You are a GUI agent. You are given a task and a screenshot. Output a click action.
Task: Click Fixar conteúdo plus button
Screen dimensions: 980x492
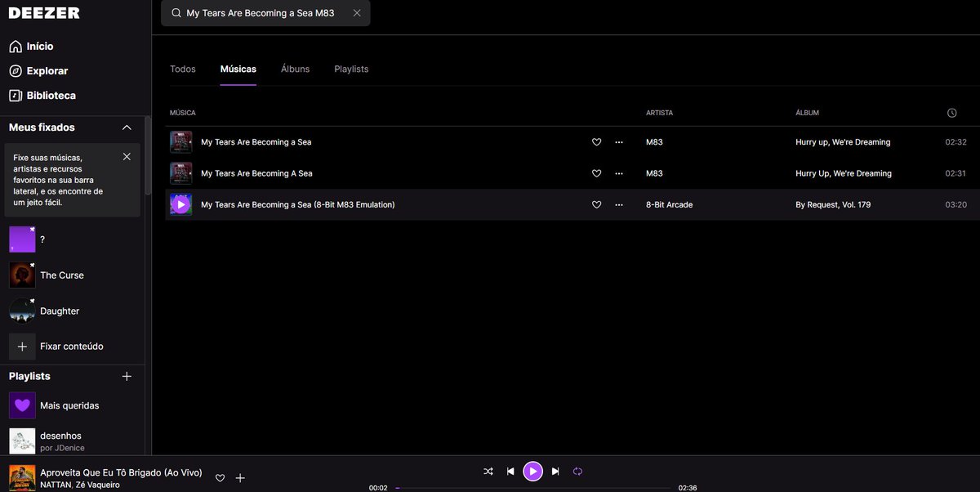pyautogui.click(x=22, y=347)
